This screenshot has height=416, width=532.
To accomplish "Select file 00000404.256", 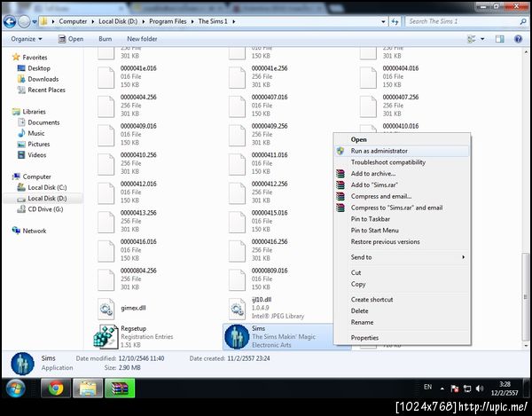I will pyautogui.click(x=127, y=106).
